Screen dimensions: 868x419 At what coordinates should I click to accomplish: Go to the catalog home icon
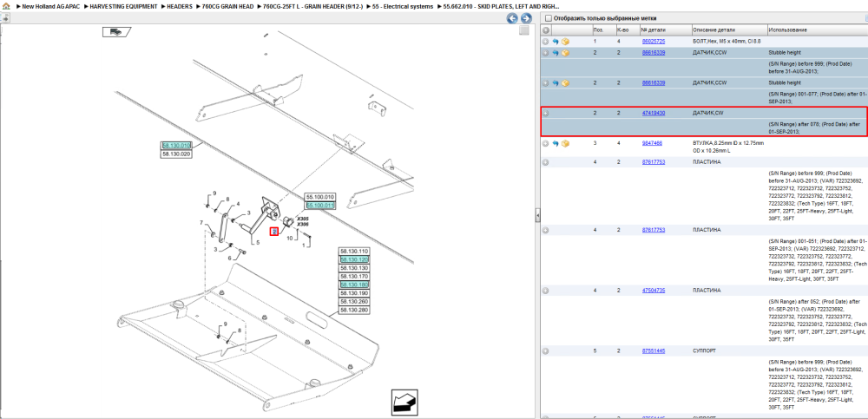pos(4,6)
